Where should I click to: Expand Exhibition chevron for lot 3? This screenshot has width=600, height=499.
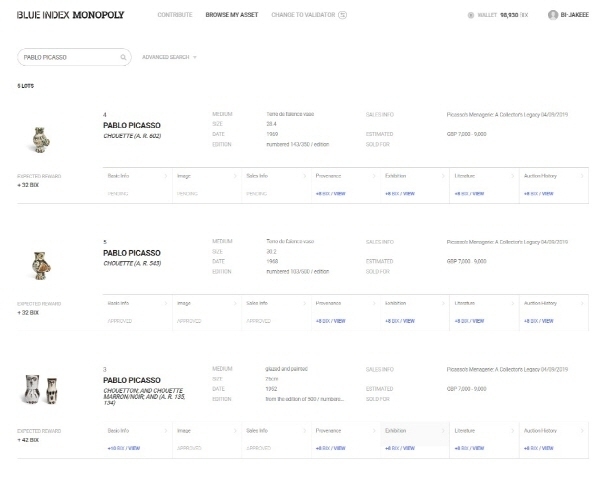pos(443,431)
